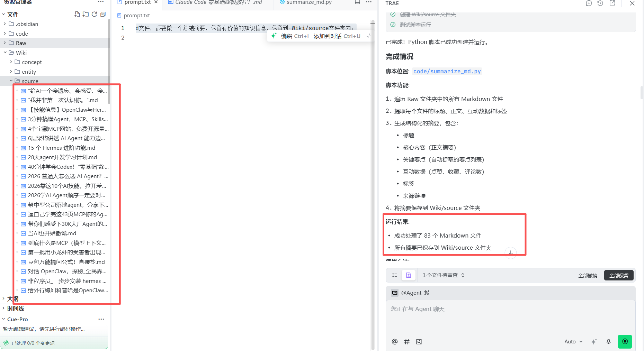Screen dimensions: 644x351
Task: Open 到底什么是MCP（模型上下文 file
Action: point(66,243)
